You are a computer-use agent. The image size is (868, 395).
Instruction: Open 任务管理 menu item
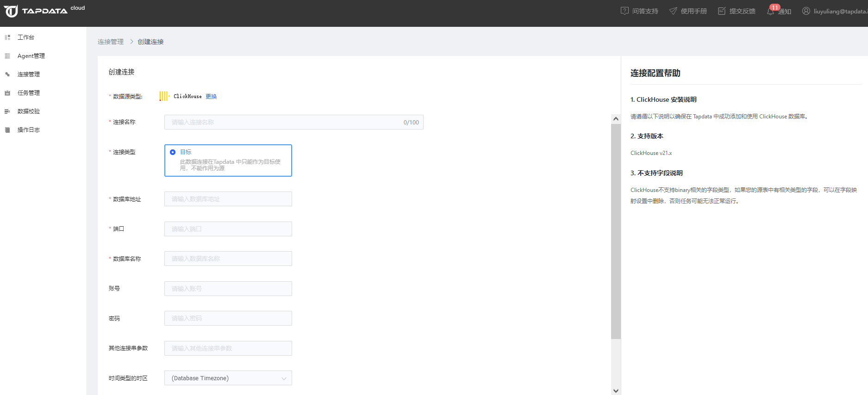[29, 93]
